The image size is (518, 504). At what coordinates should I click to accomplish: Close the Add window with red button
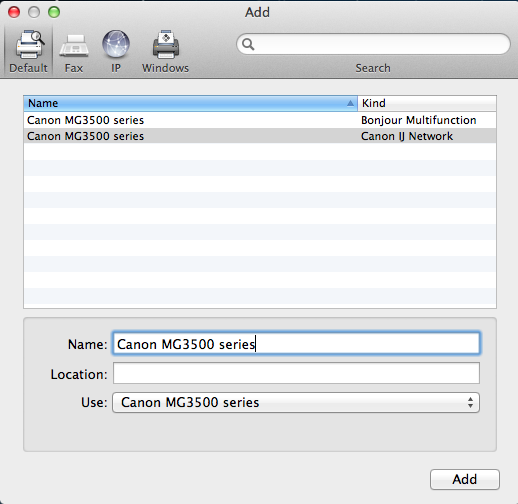[x=14, y=12]
